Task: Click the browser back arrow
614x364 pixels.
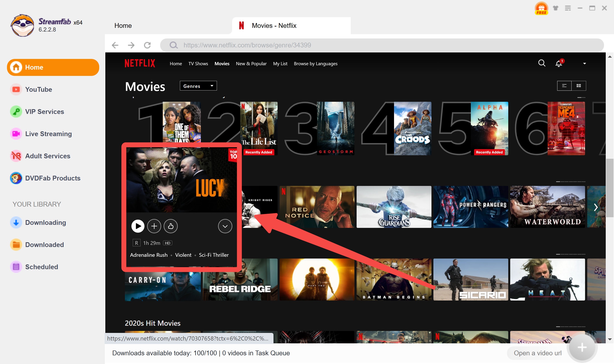Action: click(115, 45)
